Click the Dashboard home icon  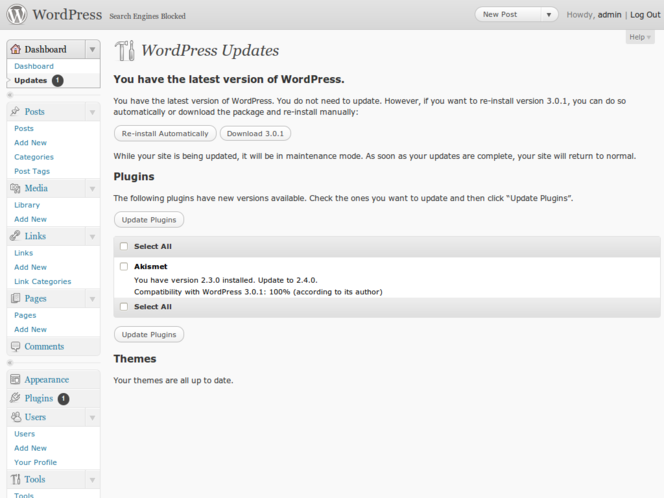(16, 49)
